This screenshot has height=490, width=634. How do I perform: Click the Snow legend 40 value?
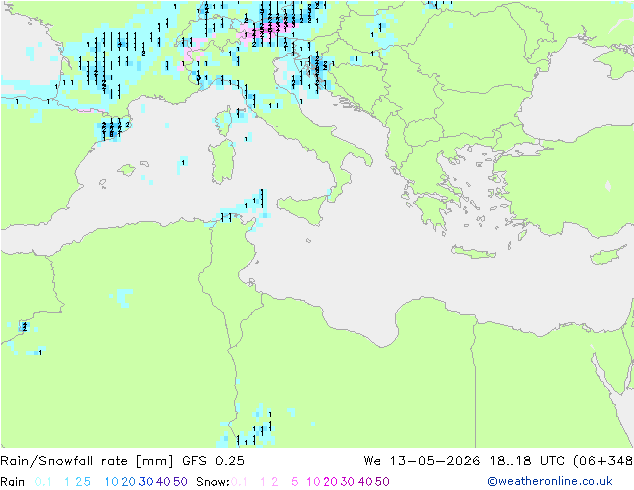pyautogui.click(x=365, y=482)
